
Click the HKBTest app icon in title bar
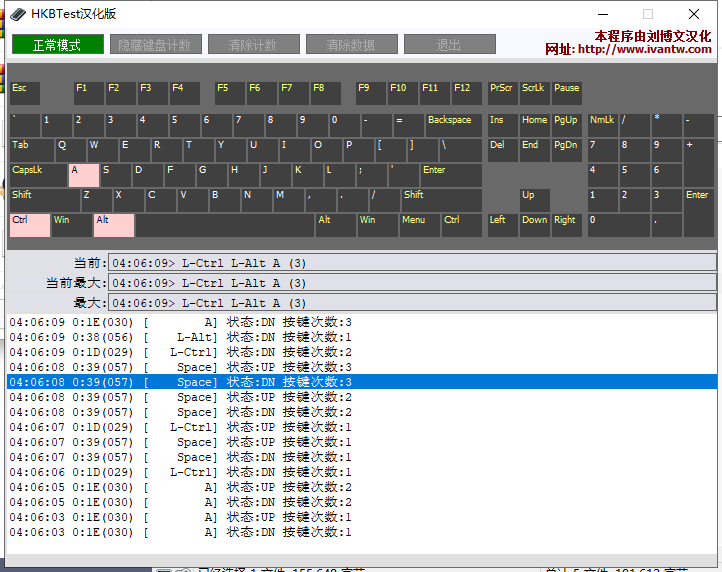tap(18, 14)
